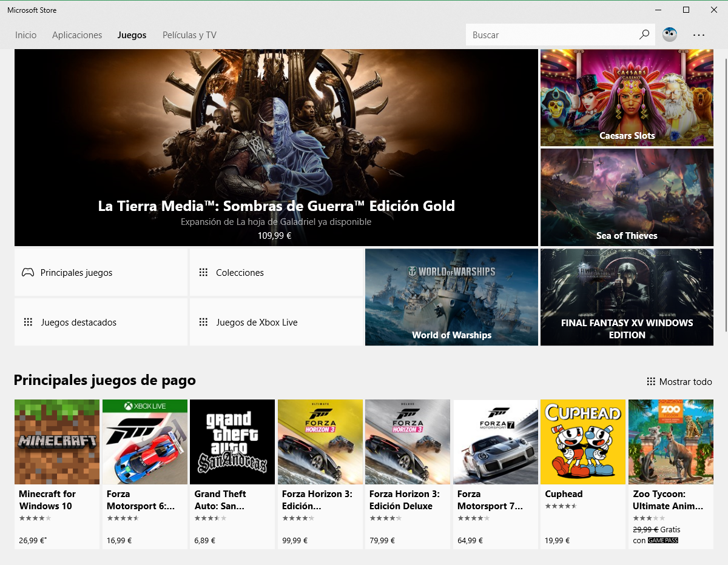Open the La Tierra Media hero banner

coord(276,147)
